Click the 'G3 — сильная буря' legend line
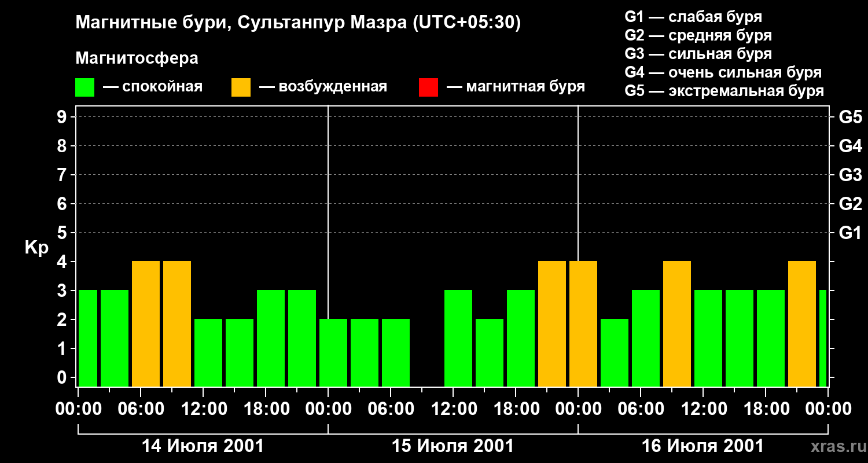This screenshot has height=463, width=868. (698, 54)
